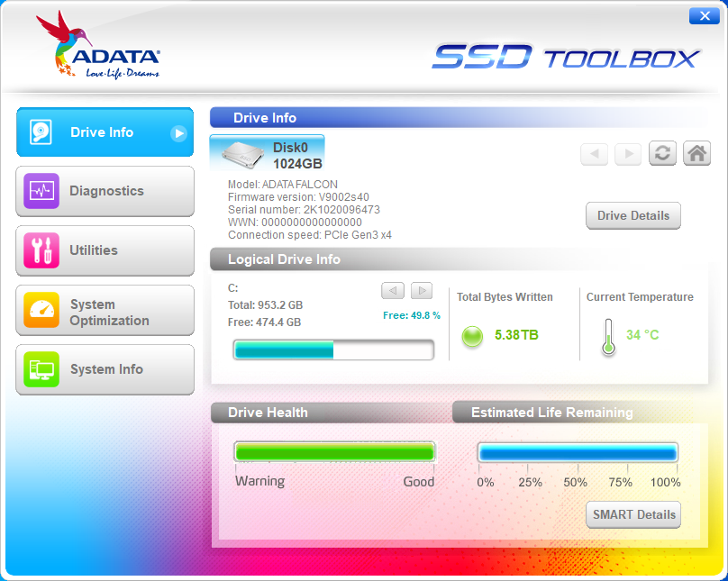Click the ADATA hummingbird logo
Viewport: 728px width, 581px height.
point(98,45)
